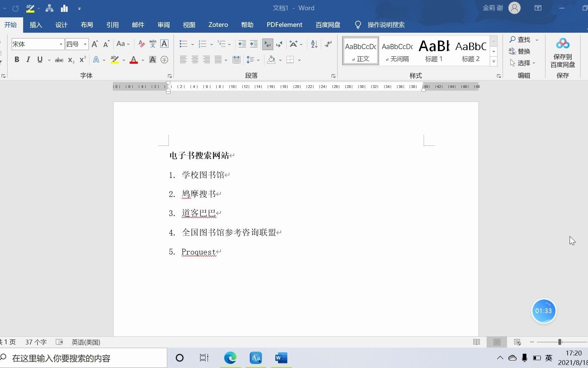Apply bullet list icon
Viewport: 588px width, 368px height.
click(x=183, y=44)
